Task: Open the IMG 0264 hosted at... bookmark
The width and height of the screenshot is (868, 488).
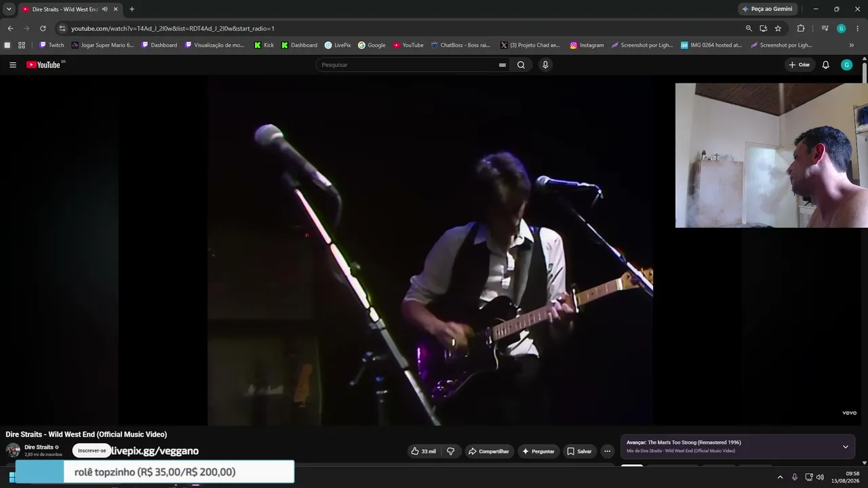Action: (711, 45)
